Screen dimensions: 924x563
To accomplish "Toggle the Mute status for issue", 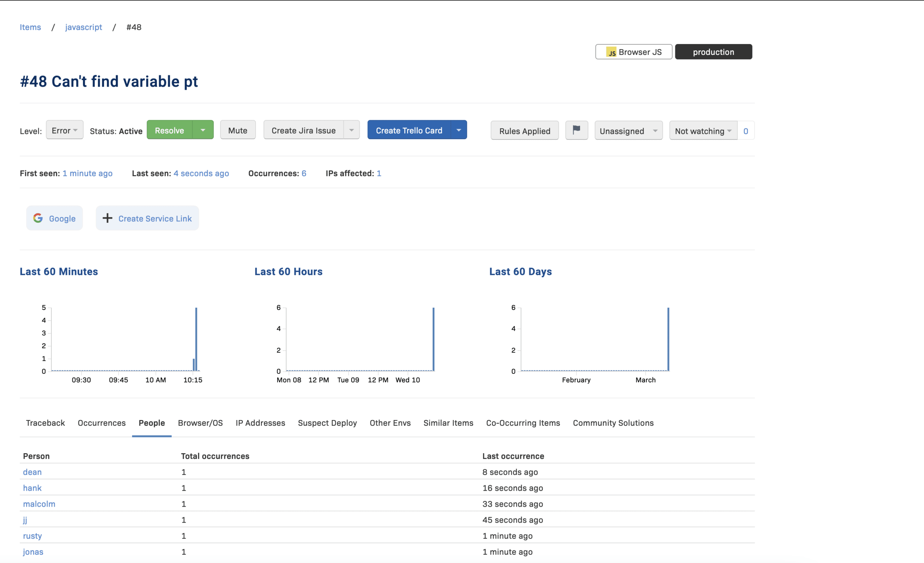I will click(237, 130).
